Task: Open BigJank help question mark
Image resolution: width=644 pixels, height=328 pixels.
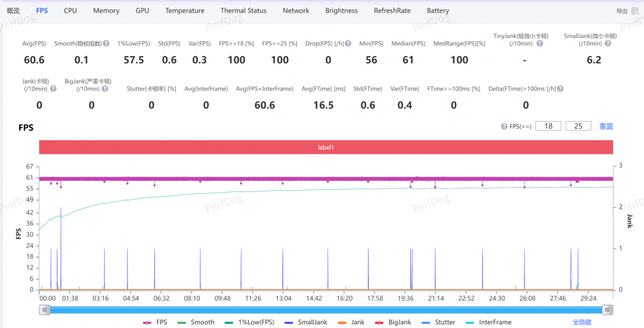Action: pos(105,88)
